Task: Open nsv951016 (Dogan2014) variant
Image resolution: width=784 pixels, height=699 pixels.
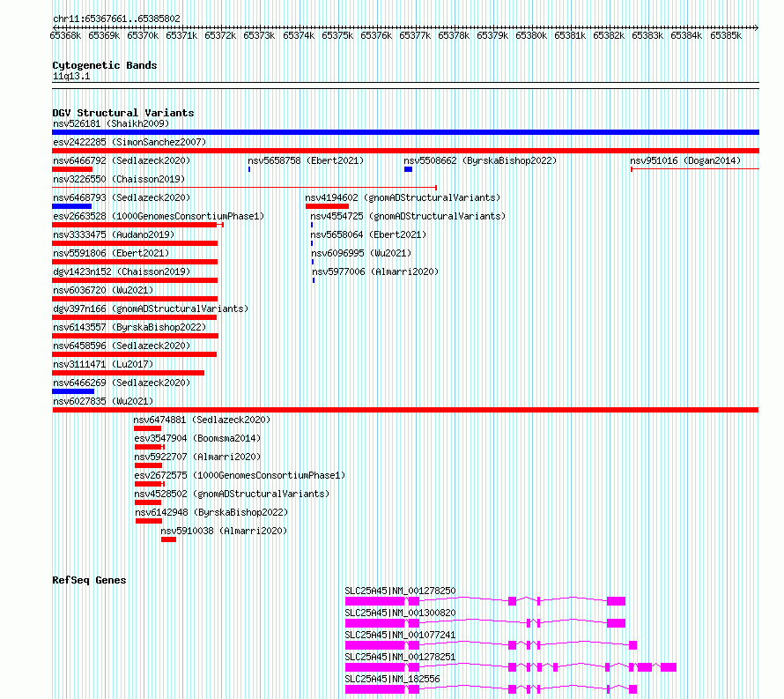Action: (685, 160)
